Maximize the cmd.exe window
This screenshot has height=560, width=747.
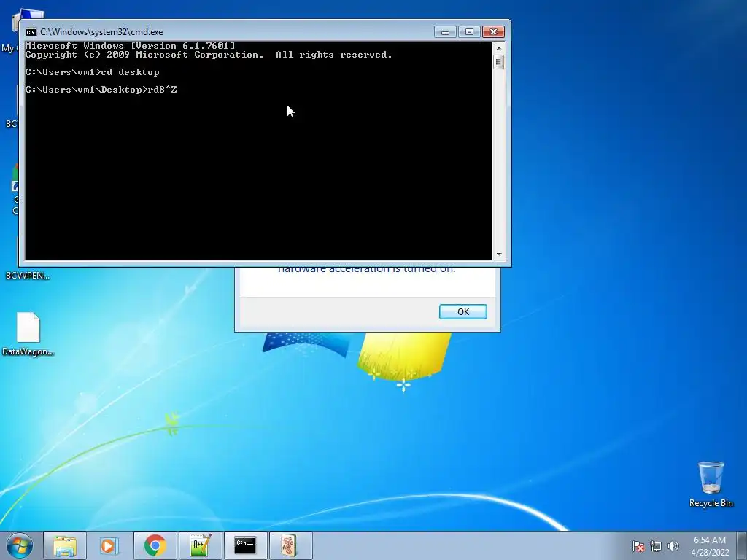(x=469, y=32)
